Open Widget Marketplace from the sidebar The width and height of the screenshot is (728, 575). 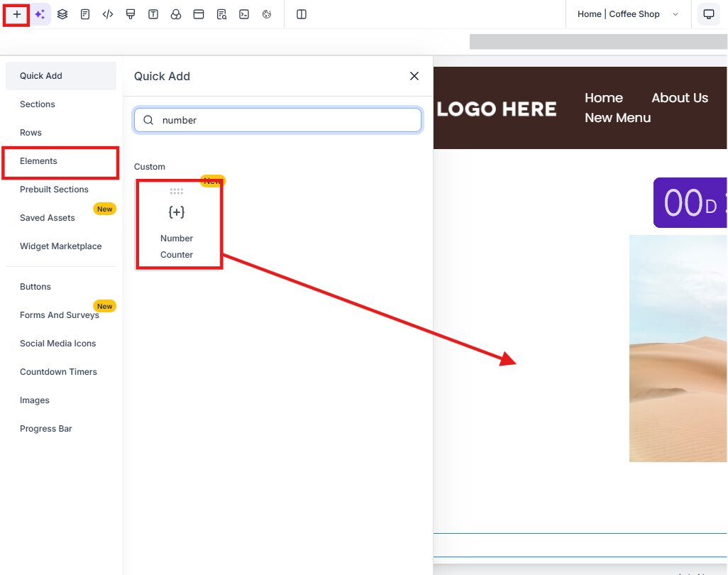60,246
